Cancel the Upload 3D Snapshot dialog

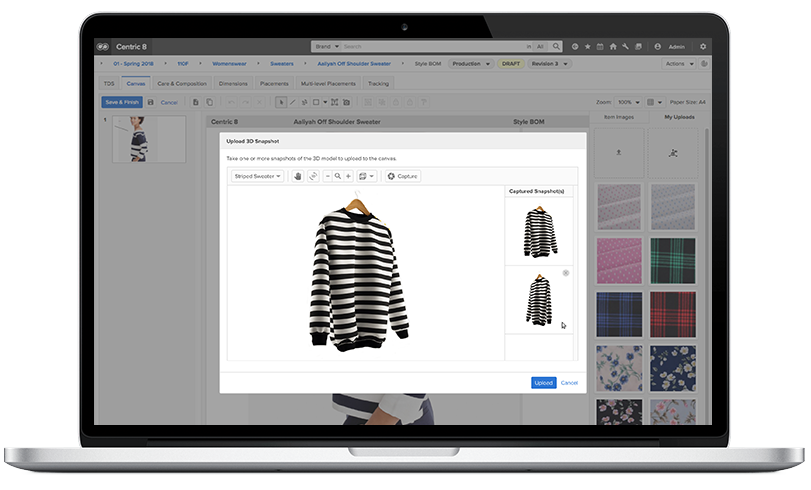(x=569, y=383)
